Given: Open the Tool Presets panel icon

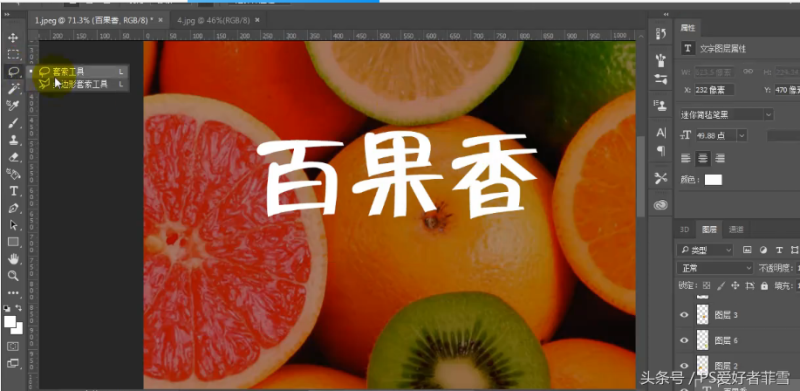Looking at the screenshot, I should 661,178.
